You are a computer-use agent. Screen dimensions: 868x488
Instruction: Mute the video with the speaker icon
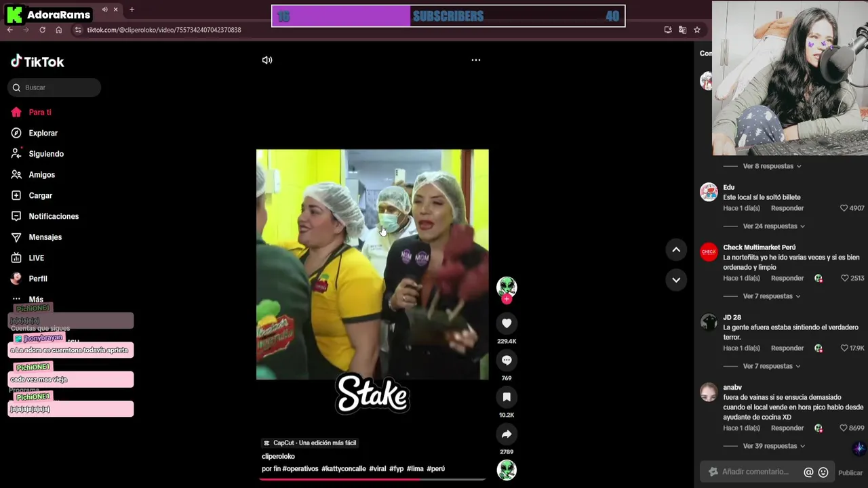pos(267,60)
